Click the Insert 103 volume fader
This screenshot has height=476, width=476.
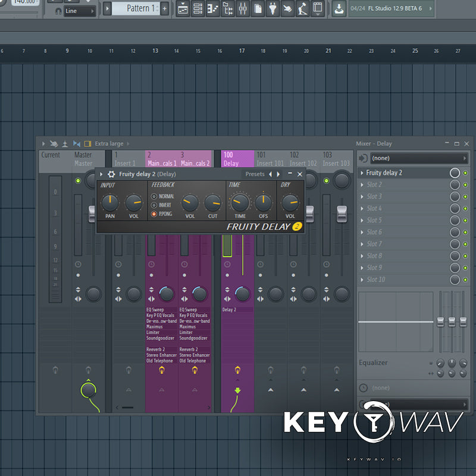342,212
